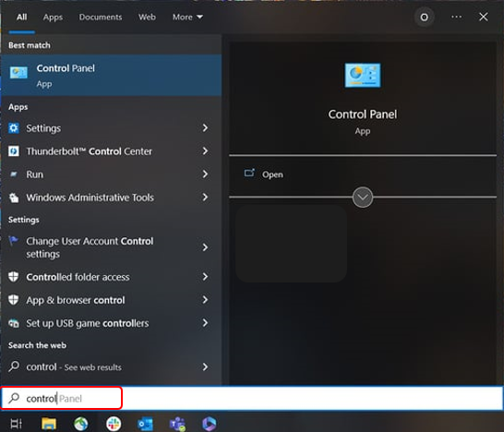
Task: Click the circular account icon at top
Action: [x=425, y=17]
